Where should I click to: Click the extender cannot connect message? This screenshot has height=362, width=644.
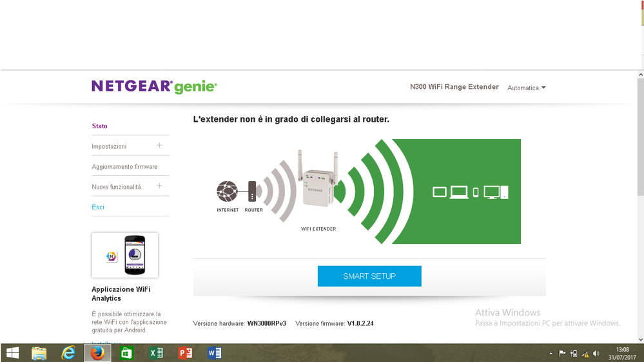pos(291,119)
